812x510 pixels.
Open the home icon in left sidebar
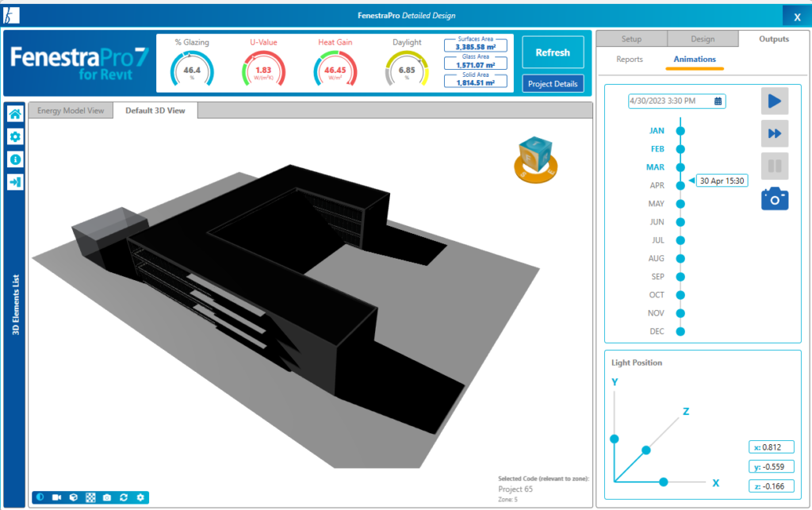click(15, 114)
